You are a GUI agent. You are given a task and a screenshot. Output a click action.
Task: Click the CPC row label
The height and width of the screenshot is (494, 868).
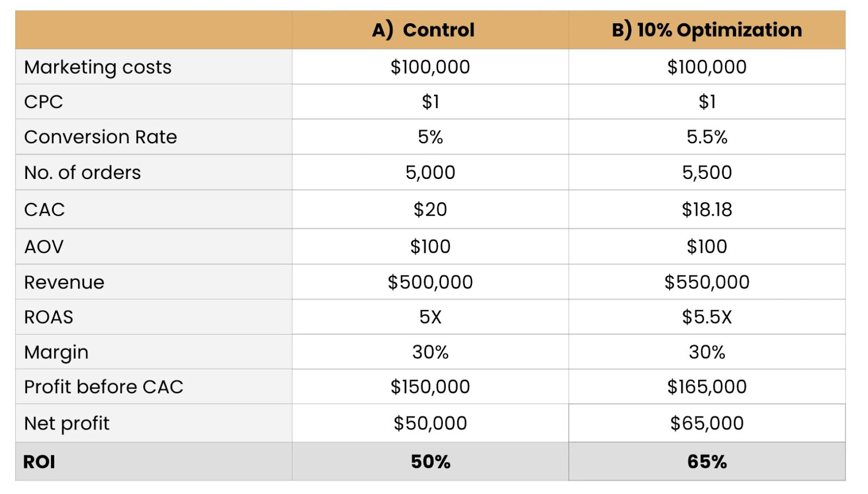pyautogui.click(x=43, y=102)
